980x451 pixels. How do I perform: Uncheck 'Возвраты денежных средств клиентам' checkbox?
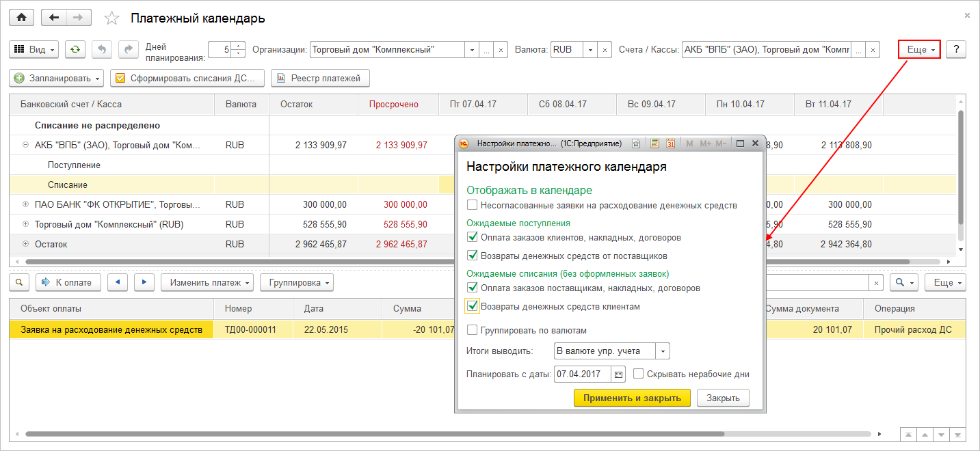coord(472,306)
